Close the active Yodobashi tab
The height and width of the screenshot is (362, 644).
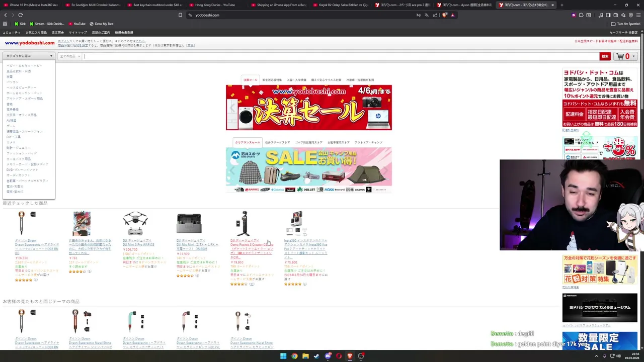(552, 5)
